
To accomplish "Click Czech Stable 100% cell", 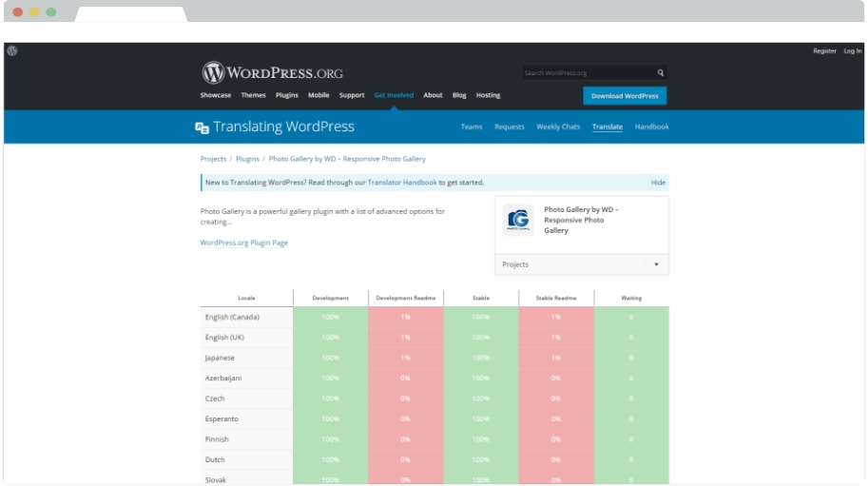I will (x=481, y=399).
